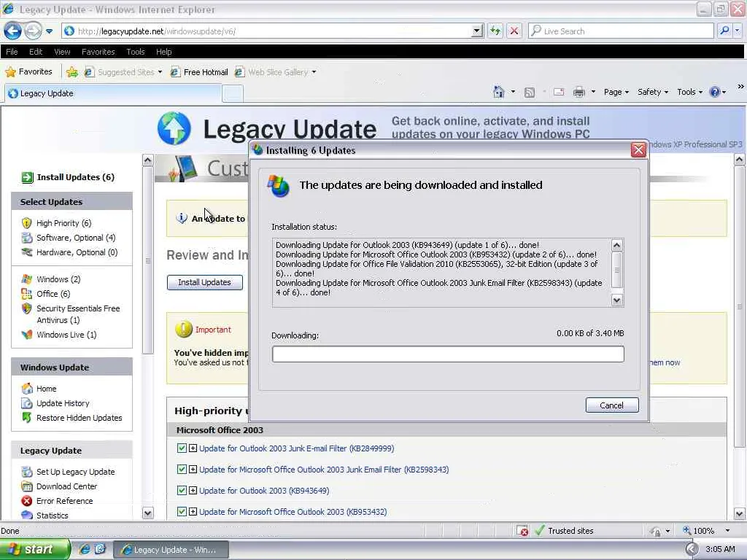Select Hardware, Optional (0) category

click(77, 252)
